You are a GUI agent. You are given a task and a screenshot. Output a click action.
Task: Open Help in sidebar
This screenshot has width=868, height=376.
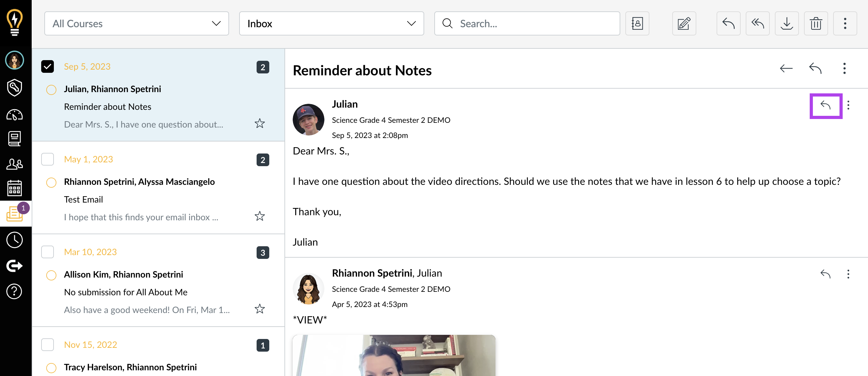point(15,291)
